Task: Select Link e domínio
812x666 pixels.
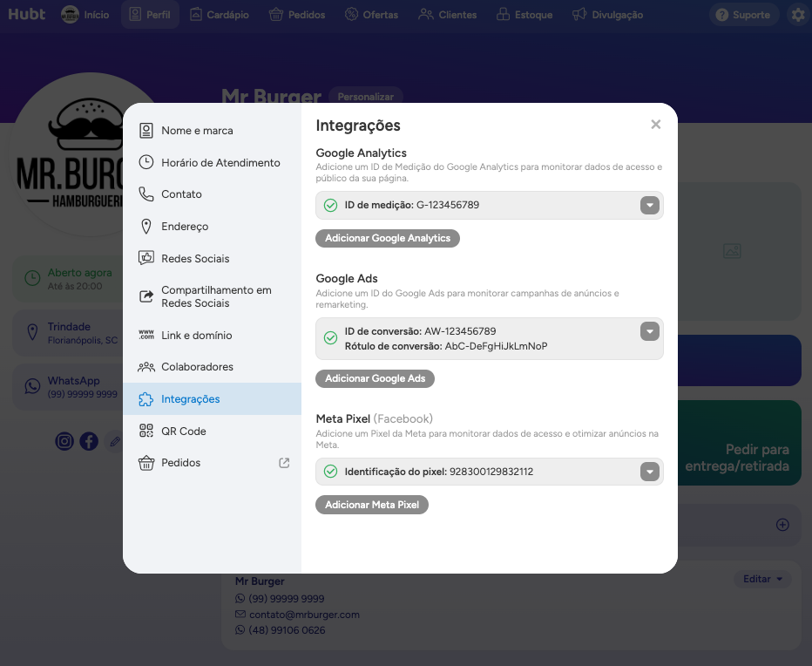Action: coord(213,336)
